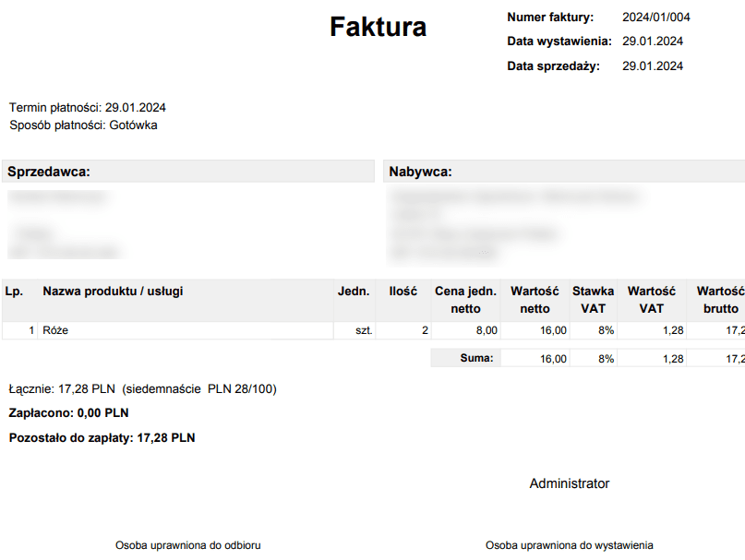
Task: Click the Sprzedawca section header
Action: pos(48,172)
